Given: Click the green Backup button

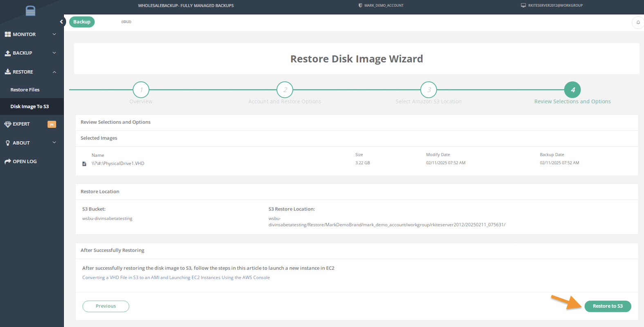Looking at the screenshot, I should tap(82, 22).
